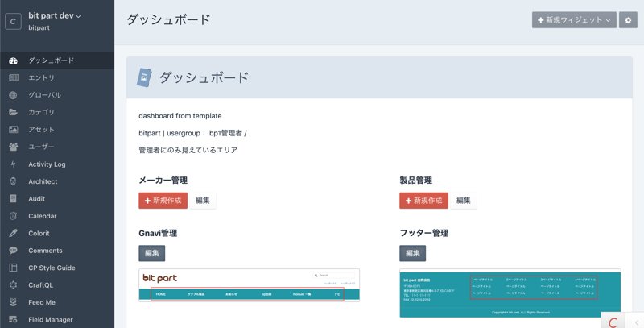644x328 pixels.
Task: Open the 新規ウィジェット dropdown menu
Action: (x=574, y=20)
